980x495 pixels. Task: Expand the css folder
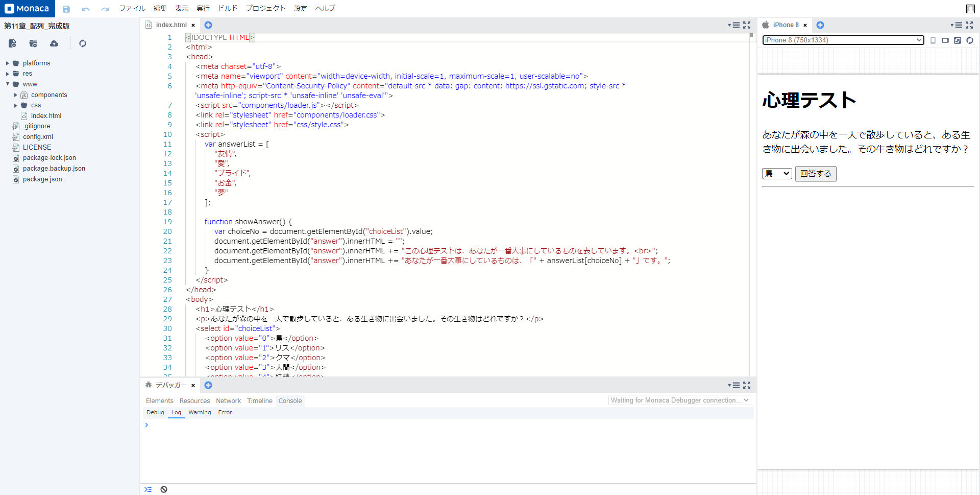pos(16,105)
